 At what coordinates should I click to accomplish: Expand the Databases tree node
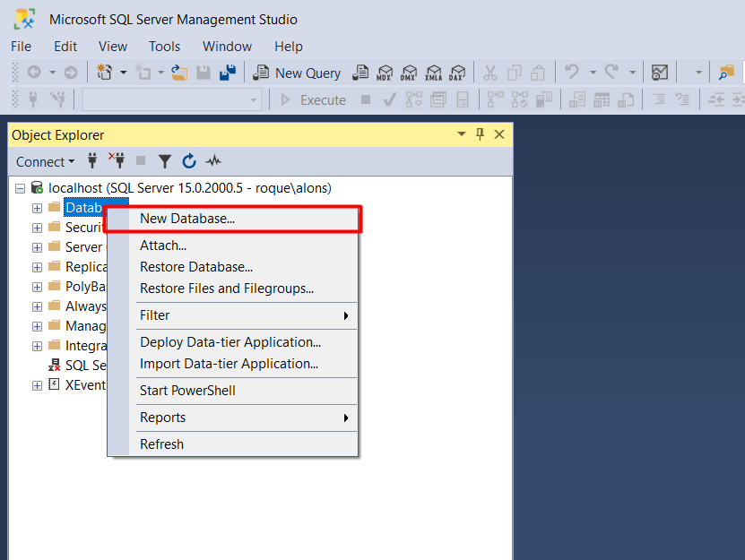coord(37,208)
